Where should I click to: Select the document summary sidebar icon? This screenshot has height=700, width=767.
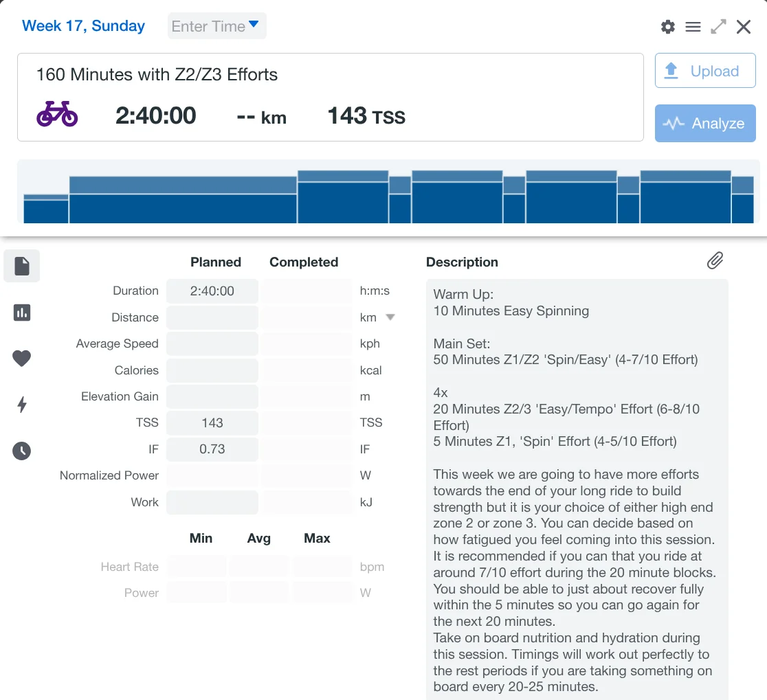pos(22,267)
